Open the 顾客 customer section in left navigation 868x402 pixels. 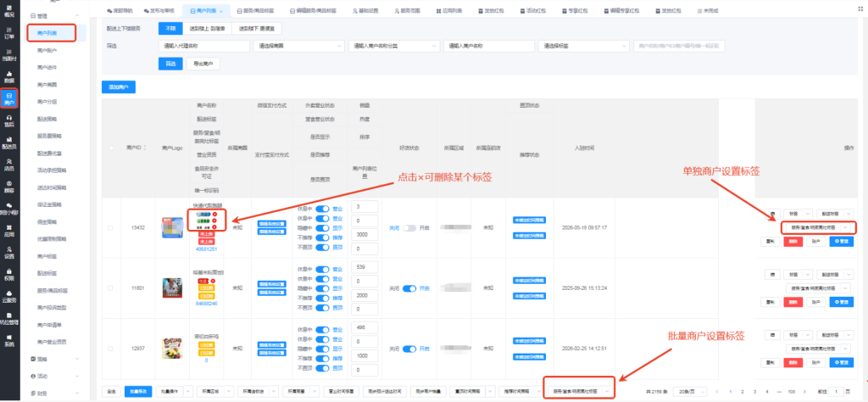(x=8, y=187)
